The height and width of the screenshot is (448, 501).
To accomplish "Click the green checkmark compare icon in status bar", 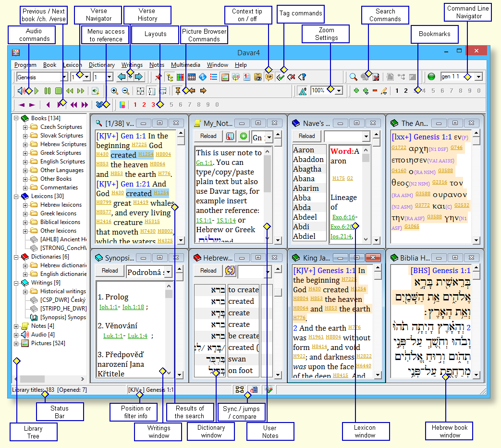I will (269, 389).
